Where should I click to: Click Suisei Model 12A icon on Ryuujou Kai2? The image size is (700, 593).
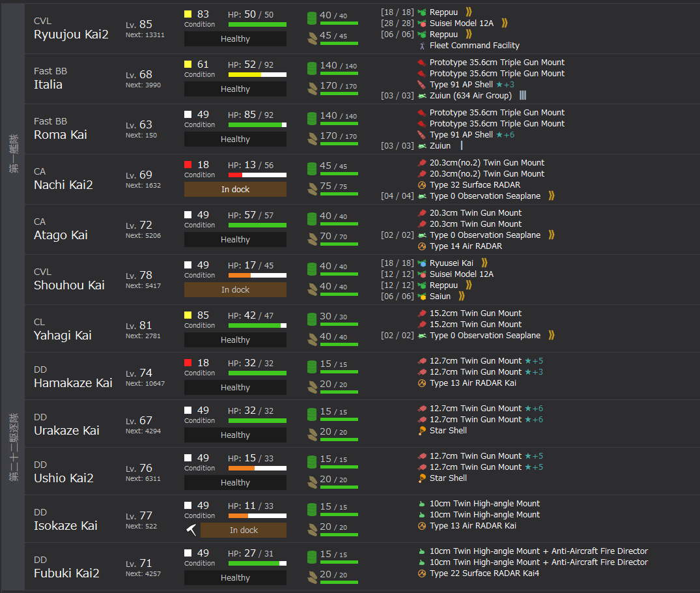click(x=422, y=23)
